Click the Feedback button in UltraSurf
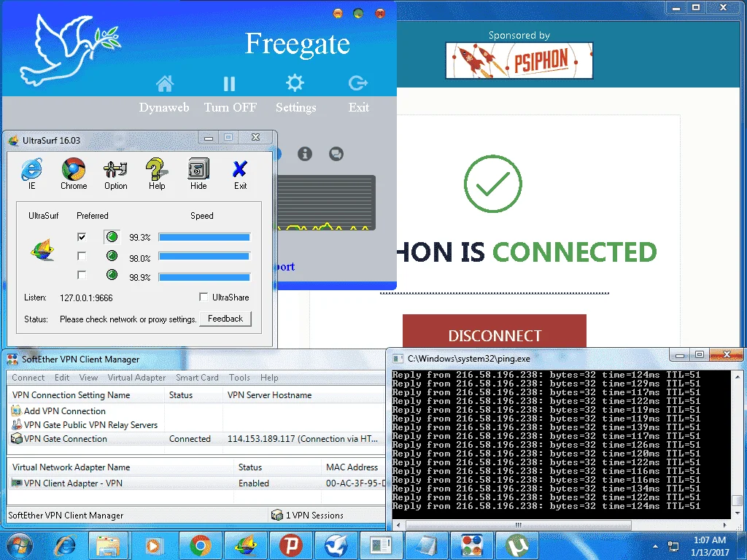Screen dimensions: 747x560 (225, 319)
